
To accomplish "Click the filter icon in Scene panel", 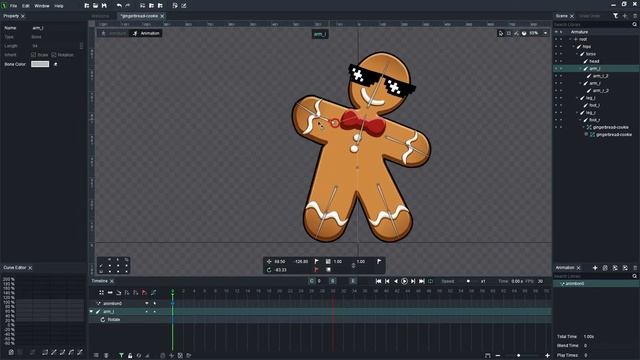I will (x=616, y=16).
